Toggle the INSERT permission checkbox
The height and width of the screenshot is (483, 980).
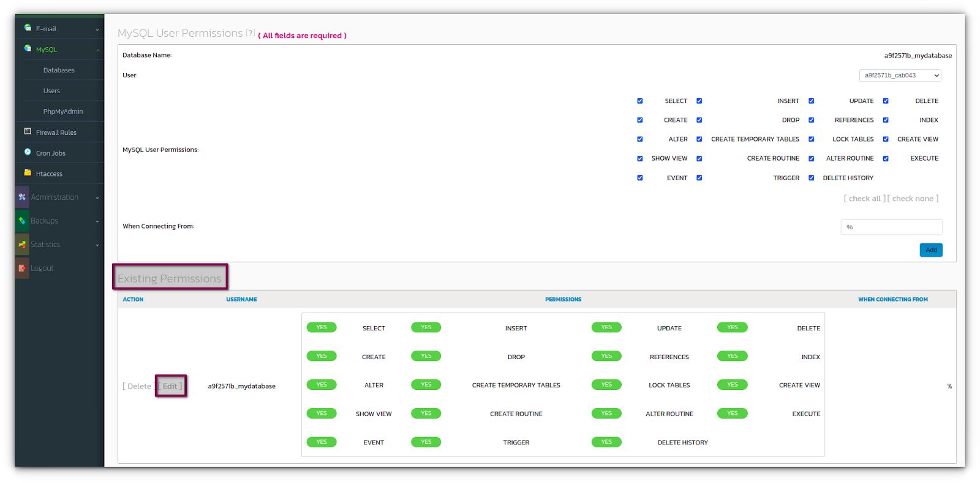pyautogui.click(x=699, y=101)
